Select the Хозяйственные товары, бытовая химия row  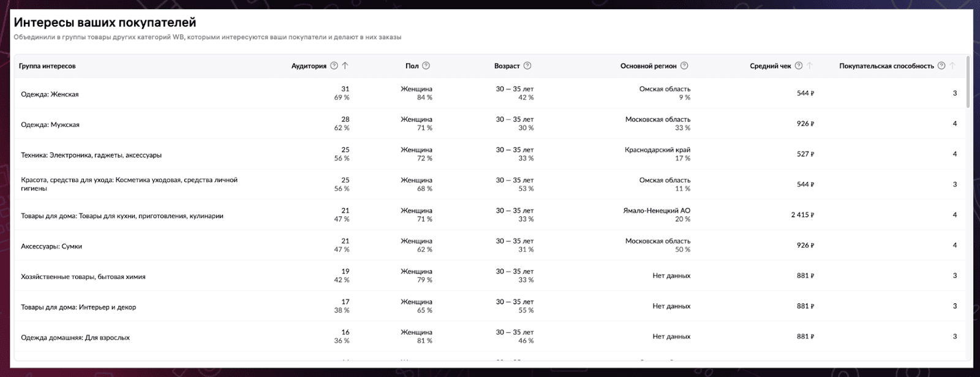click(x=489, y=276)
